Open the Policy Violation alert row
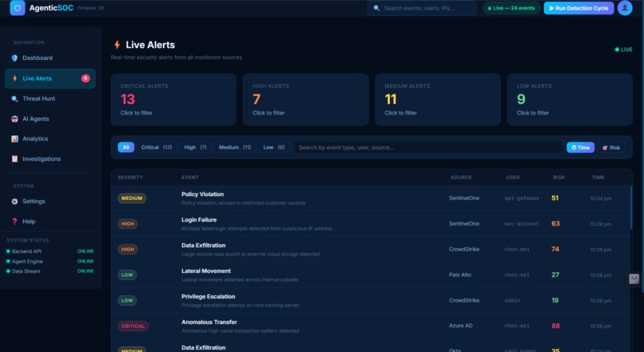 click(371, 198)
